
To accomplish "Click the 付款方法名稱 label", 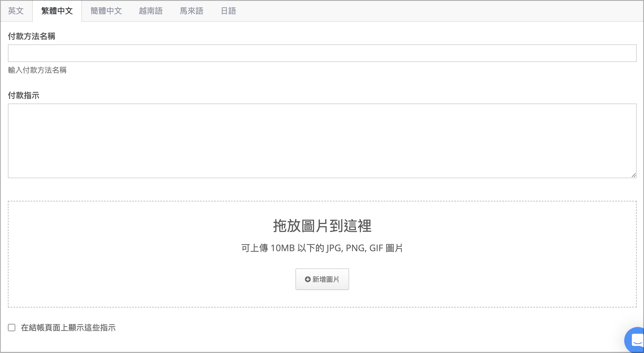I will pos(32,36).
